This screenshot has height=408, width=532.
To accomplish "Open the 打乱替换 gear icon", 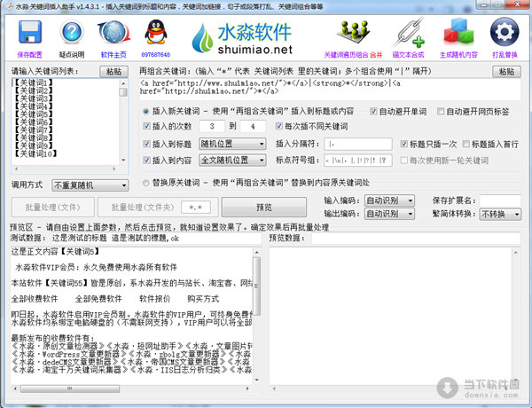I will 505,32.
